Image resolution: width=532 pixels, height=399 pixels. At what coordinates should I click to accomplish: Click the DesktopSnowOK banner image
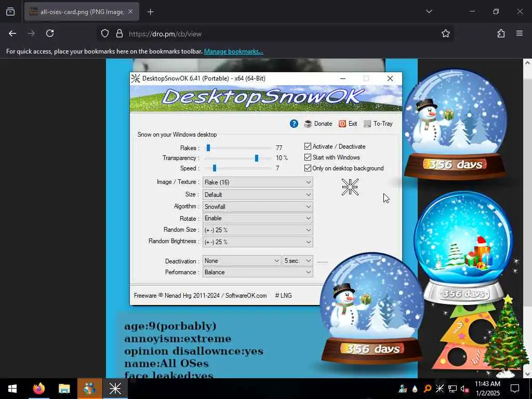[x=265, y=98]
